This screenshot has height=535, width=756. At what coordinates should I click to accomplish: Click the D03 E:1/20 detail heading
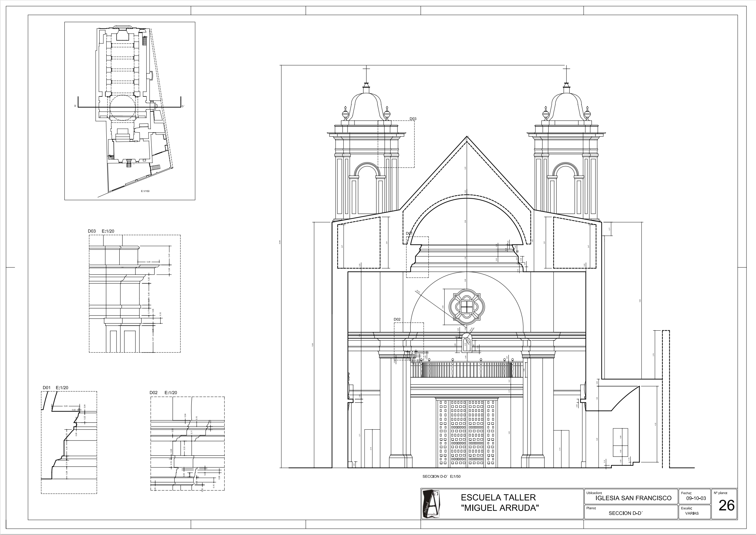(101, 231)
